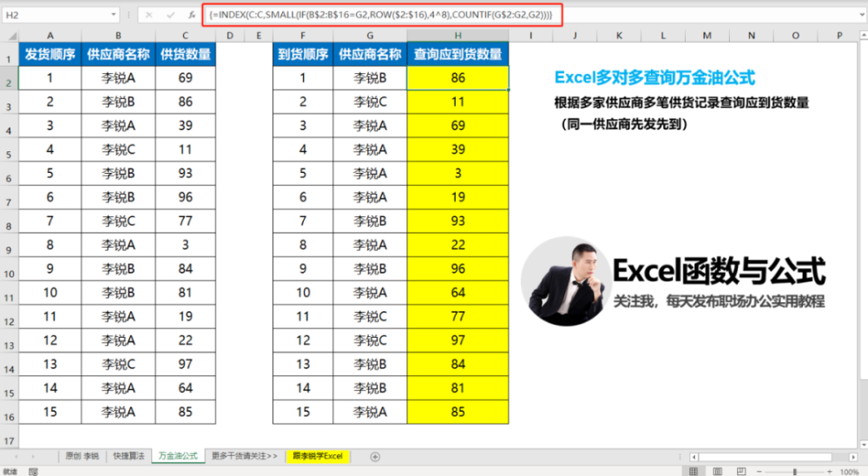Select column A header
The height and width of the screenshot is (476, 868).
pos(49,36)
